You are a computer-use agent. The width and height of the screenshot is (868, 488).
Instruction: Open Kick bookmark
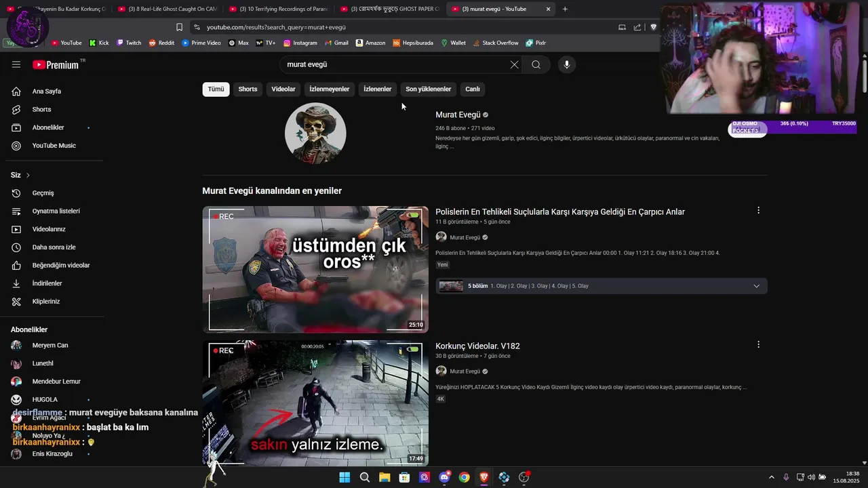pyautogui.click(x=99, y=43)
